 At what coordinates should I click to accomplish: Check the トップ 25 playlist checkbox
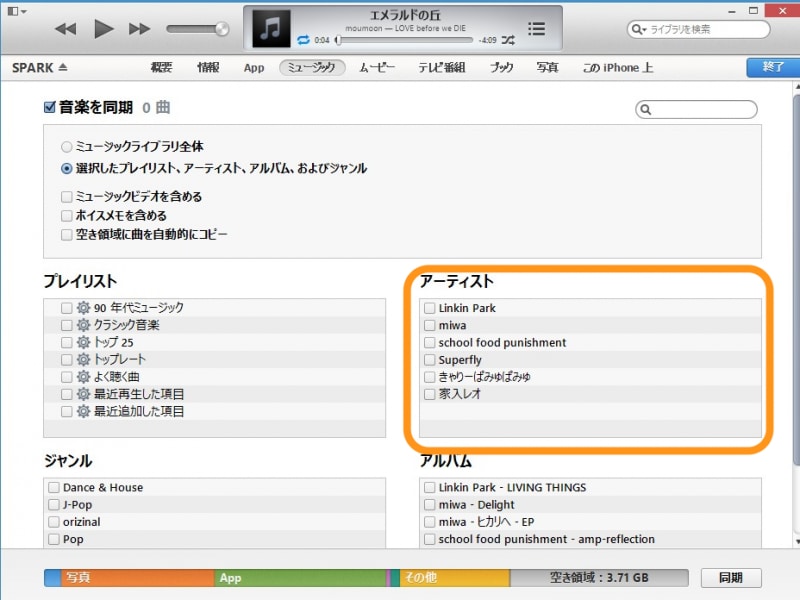pos(66,342)
